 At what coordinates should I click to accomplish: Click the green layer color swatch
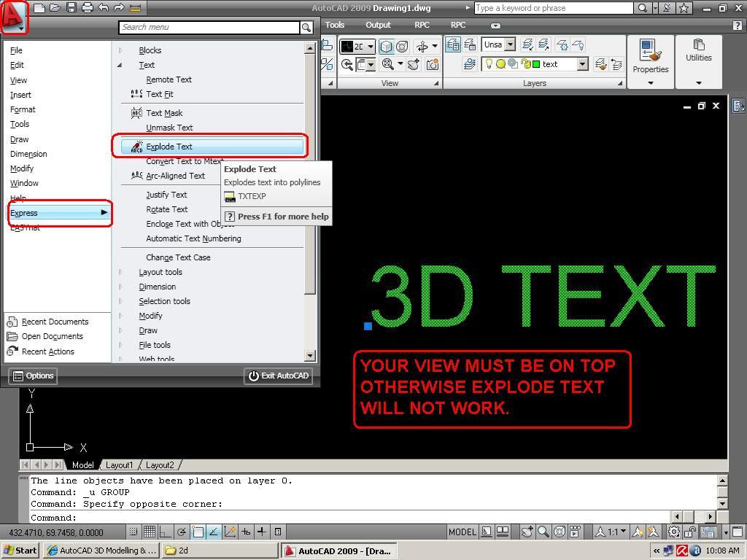click(536, 64)
